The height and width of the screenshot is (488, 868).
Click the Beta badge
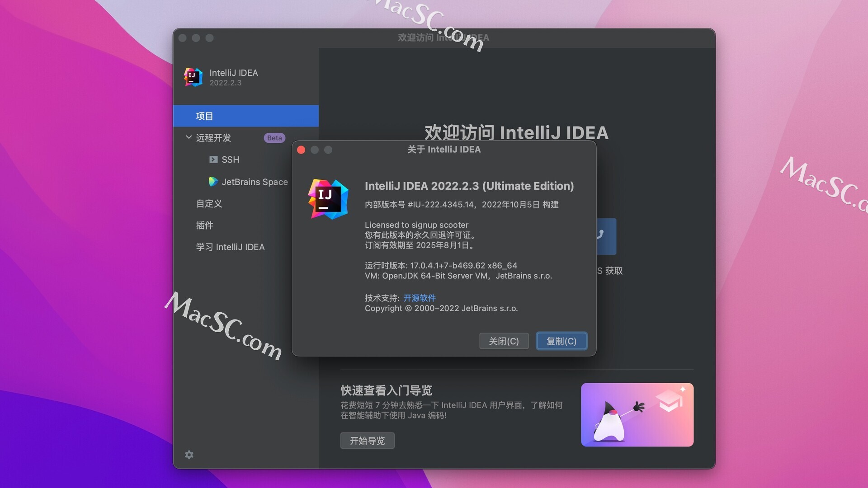click(274, 138)
